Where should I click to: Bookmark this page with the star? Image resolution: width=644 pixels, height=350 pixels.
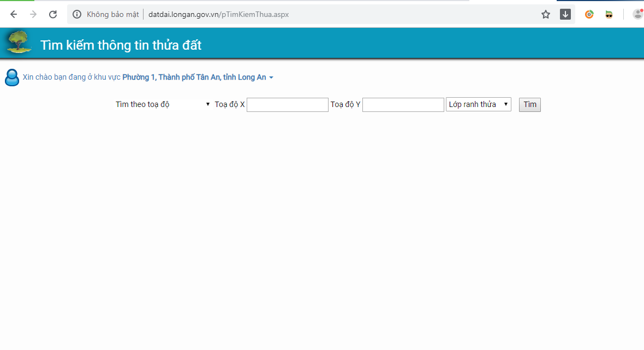[546, 15]
